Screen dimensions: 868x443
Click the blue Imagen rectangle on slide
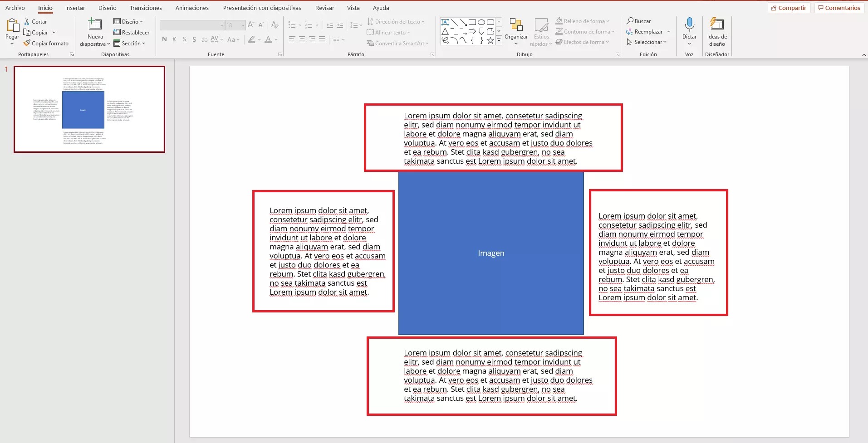pos(491,253)
